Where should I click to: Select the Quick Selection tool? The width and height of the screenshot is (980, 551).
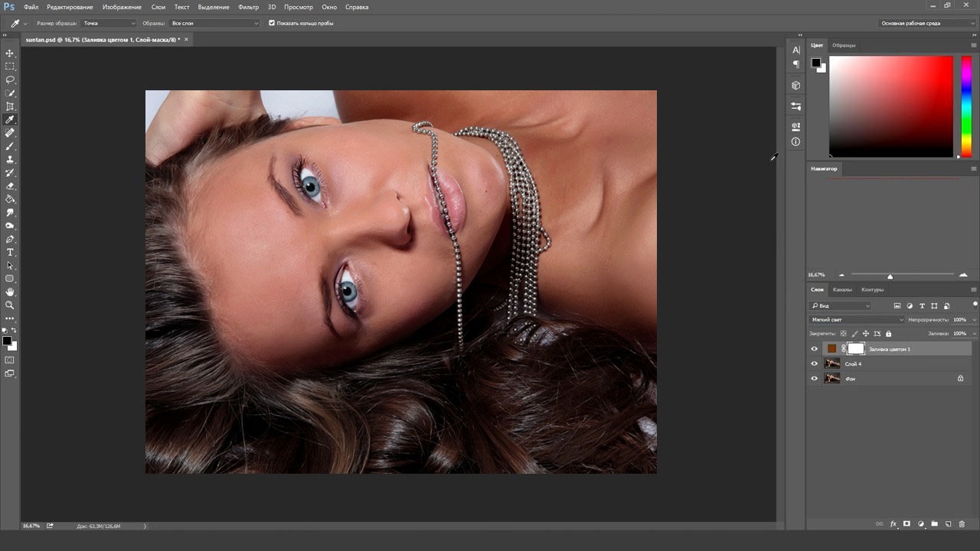pyautogui.click(x=10, y=93)
